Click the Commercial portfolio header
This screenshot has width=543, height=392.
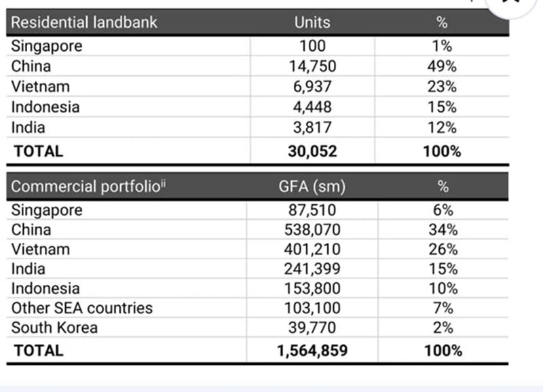(x=88, y=187)
